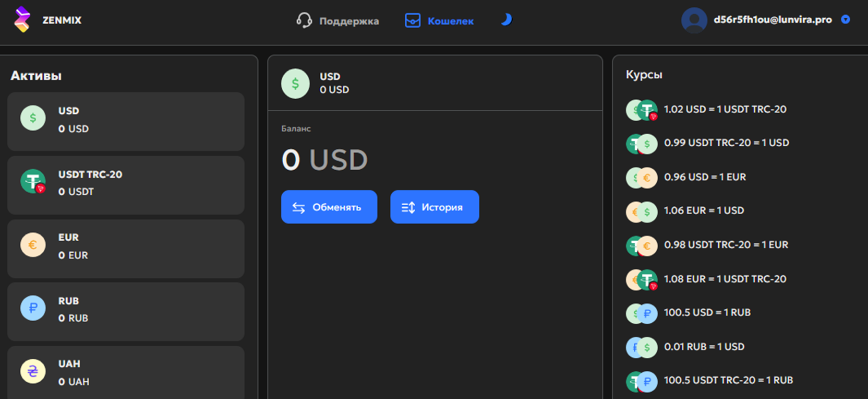Select the UAH hryvnia icon in Активы
The height and width of the screenshot is (399, 868).
33,371
